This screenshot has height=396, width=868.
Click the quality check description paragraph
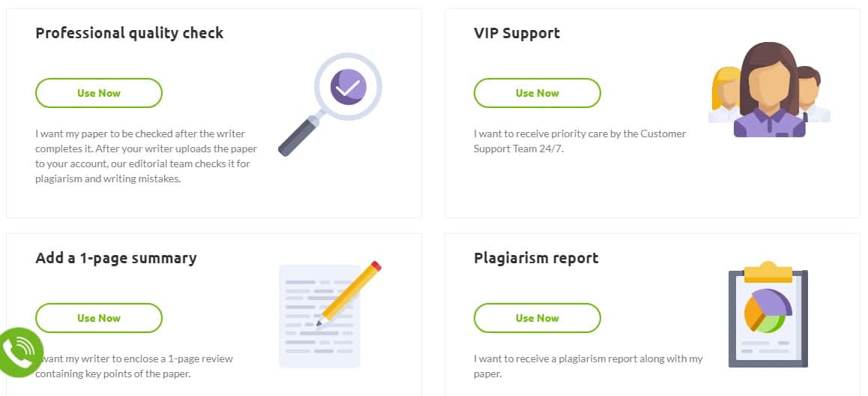click(146, 156)
